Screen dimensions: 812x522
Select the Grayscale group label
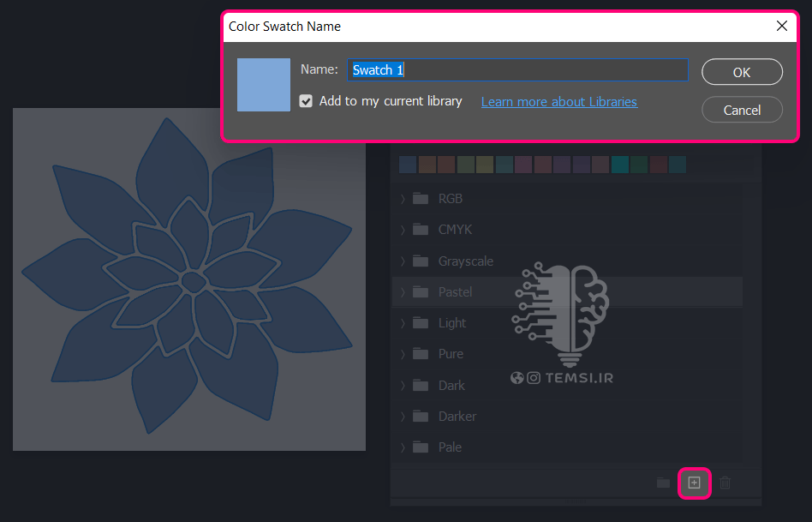pos(466,261)
